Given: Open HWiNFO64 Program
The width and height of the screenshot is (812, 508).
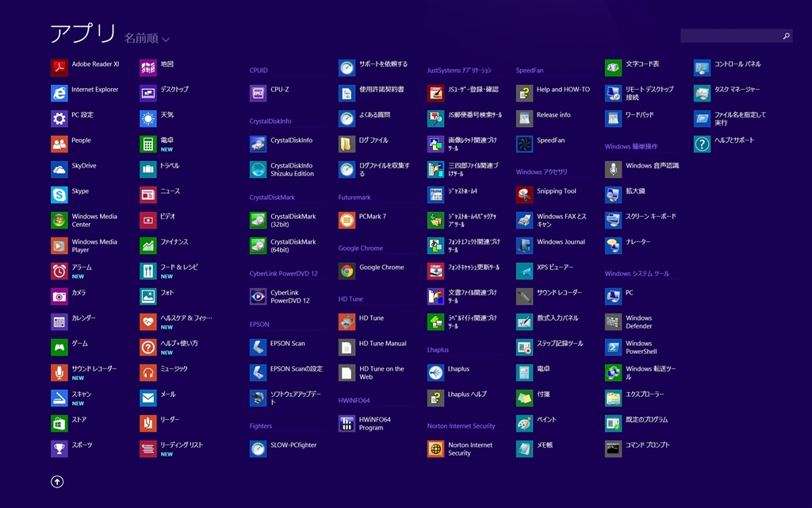Looking at the screenshot, I should pyautogui.click(x=365, y=424).
